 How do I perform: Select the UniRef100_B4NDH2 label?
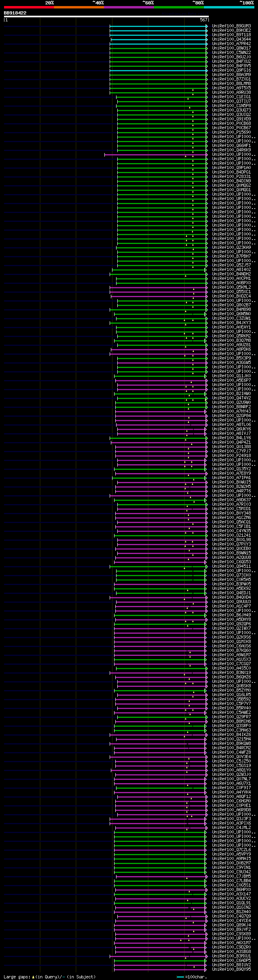tap(231, 274)
